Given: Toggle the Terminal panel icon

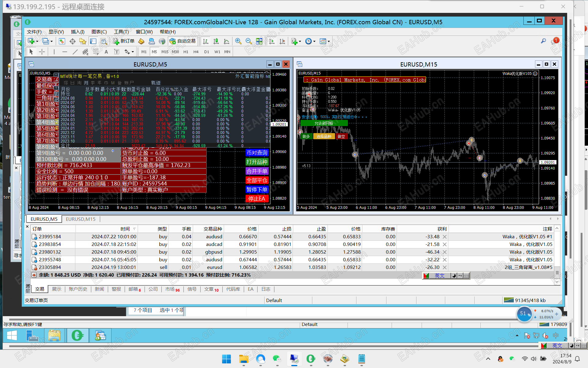Looking at the screenshot, I should 93,41.
